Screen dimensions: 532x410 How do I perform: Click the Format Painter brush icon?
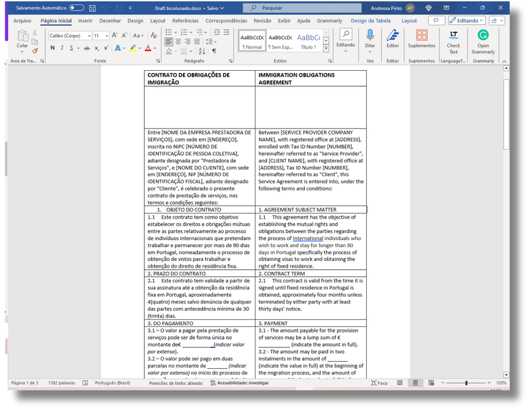[x=35, y=51]
